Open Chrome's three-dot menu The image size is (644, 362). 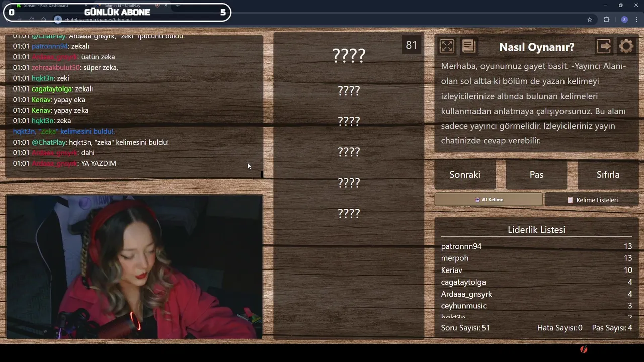point(636,19)
